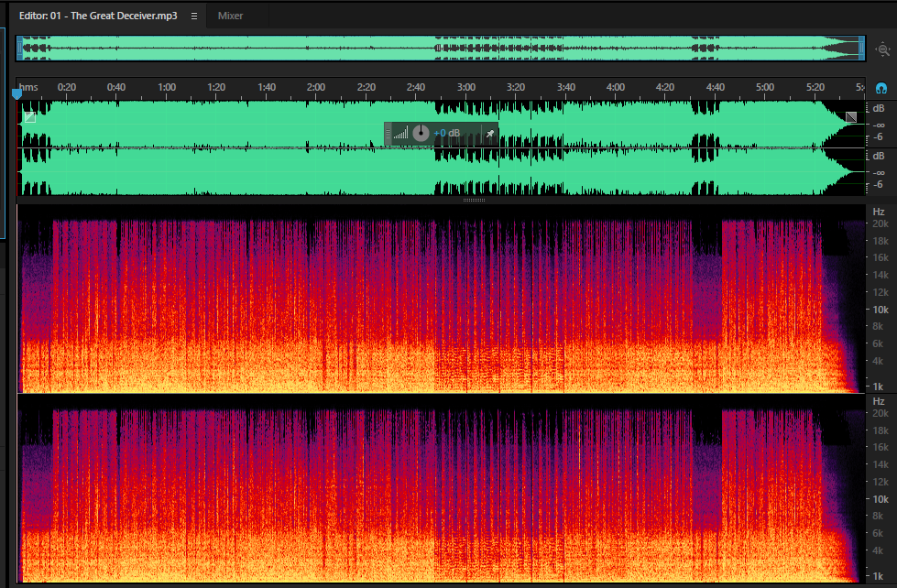
Task: Click the divider grip between waveform and spectrogram
Action: point(474,201)
